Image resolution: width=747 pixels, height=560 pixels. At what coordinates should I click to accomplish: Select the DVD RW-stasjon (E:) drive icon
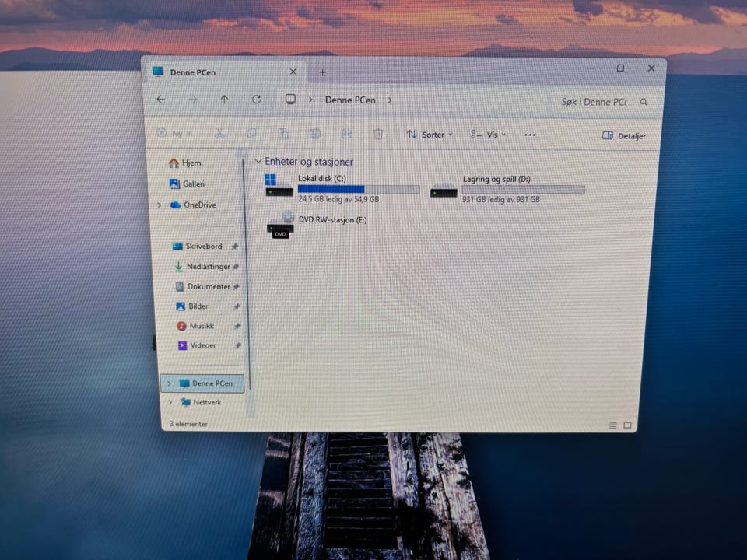[x=280, y=225]
